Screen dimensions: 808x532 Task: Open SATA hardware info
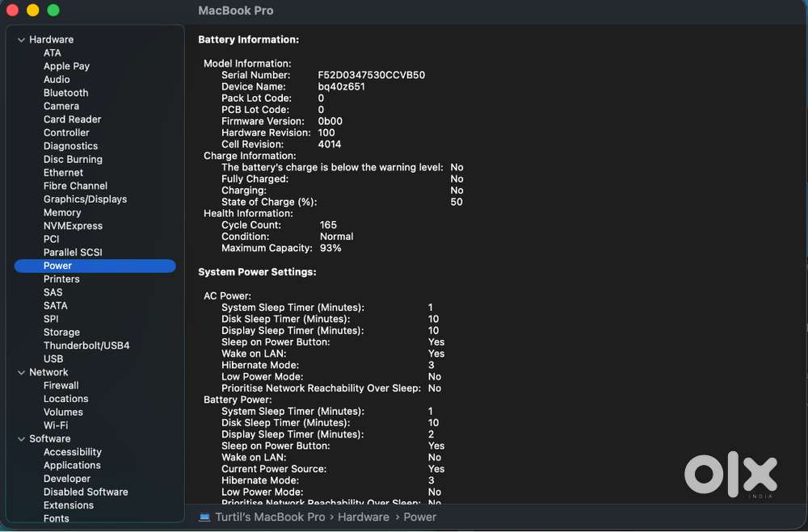56,306
